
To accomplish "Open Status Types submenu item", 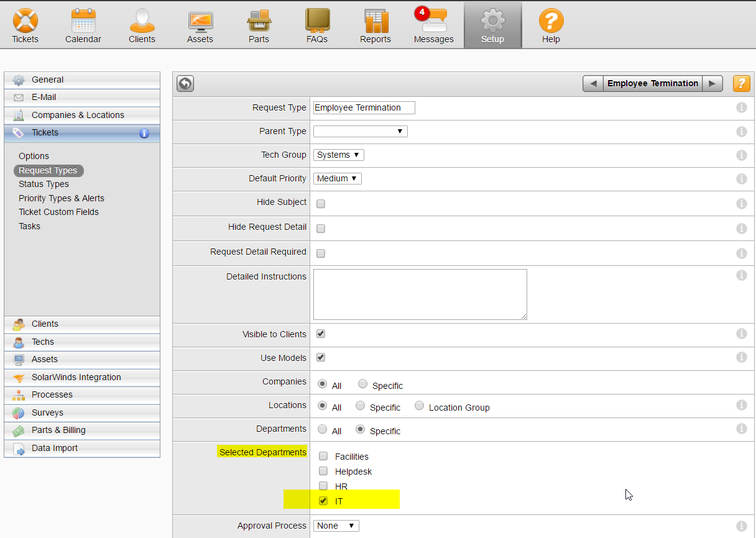I will (44, 184).
